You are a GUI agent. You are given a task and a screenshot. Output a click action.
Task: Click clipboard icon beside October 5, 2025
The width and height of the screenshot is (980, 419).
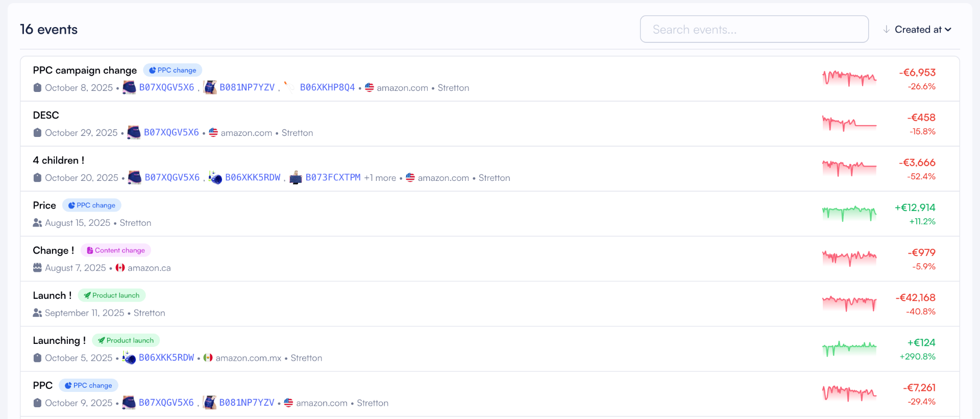pos(37,358)
